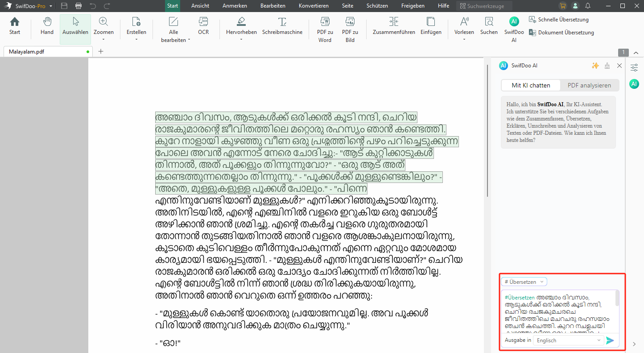Add a new document tab
Image resolution: width=644 pixels, height=353 pixels.
coord(101,51)
